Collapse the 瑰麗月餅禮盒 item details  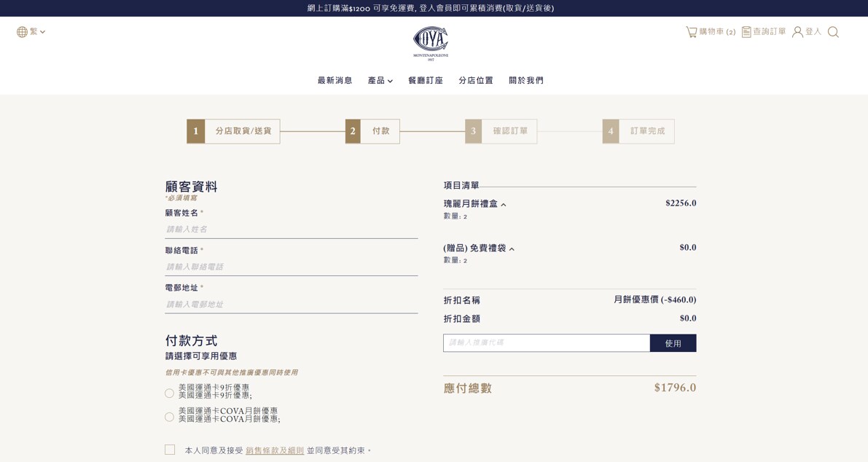(504, 205)
